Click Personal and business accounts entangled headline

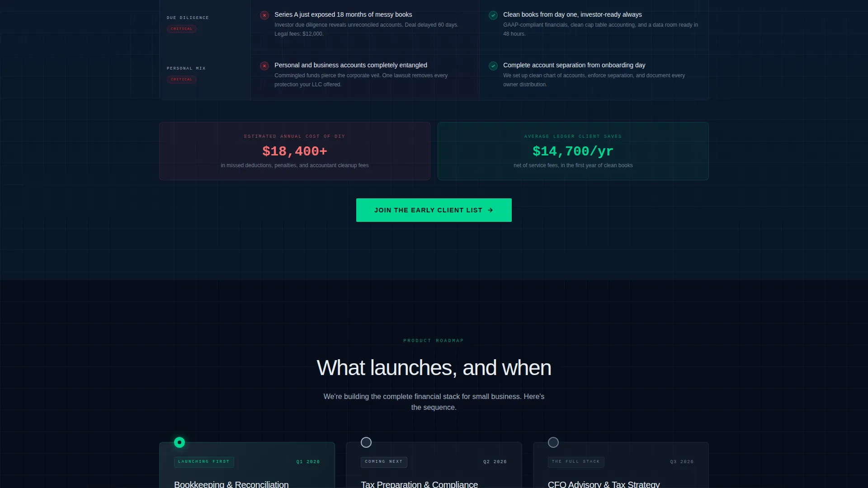pyautogui.click(x=351, y=66)
